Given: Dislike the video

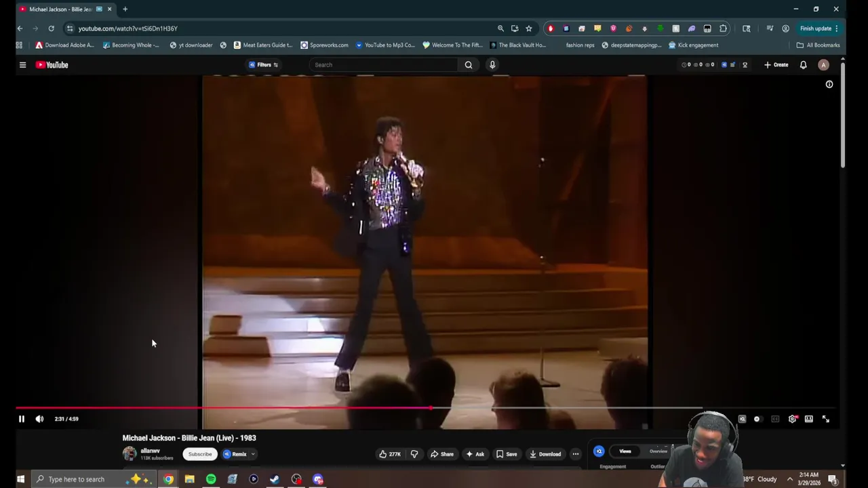Looking at the screenshot, I should 414,454.
